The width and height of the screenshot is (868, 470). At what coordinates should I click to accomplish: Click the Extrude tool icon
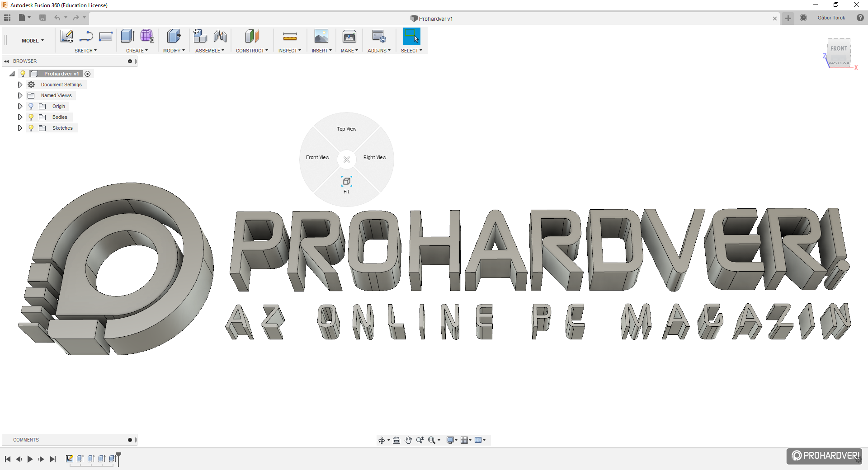128,36
